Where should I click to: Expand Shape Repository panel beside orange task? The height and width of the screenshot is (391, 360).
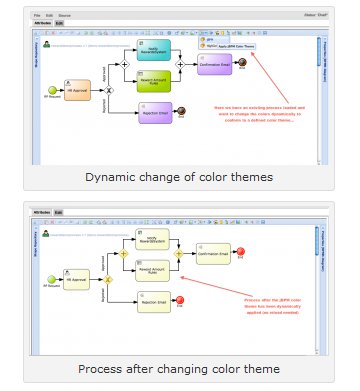(36, 55)
